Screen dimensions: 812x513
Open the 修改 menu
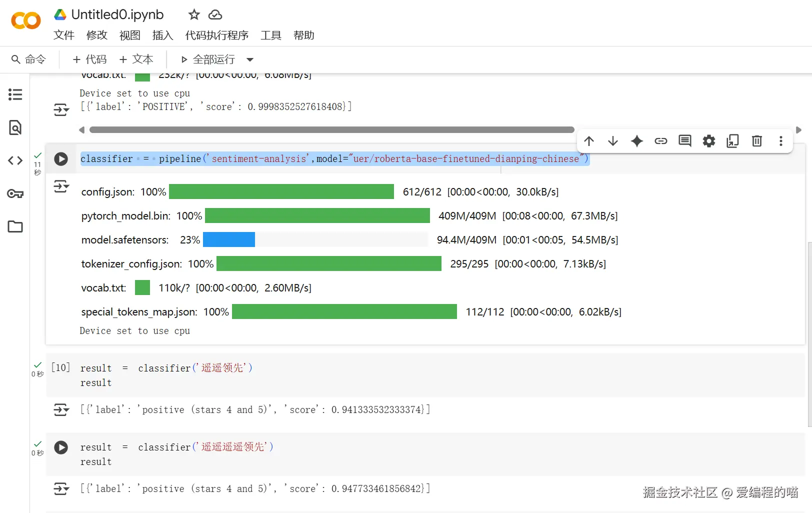pyautogui.click(x=97, y=35)
